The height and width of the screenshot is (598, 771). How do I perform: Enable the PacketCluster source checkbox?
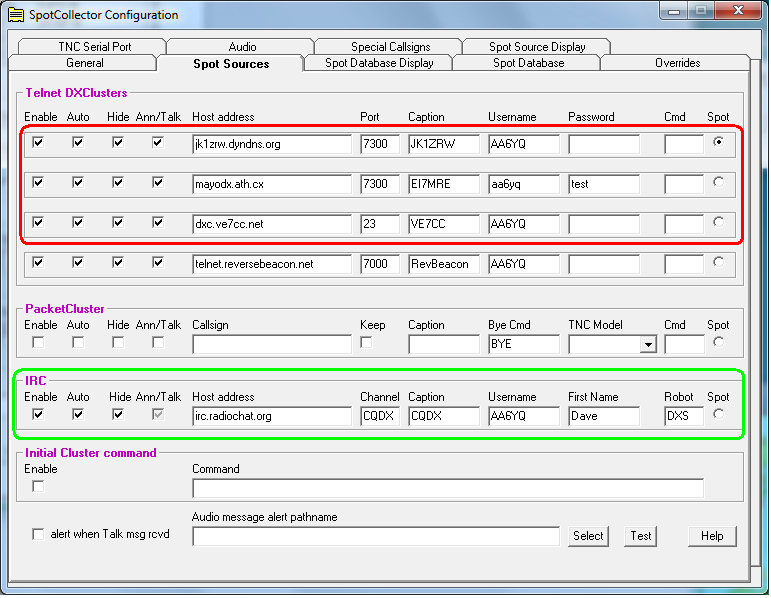[38, 342]
